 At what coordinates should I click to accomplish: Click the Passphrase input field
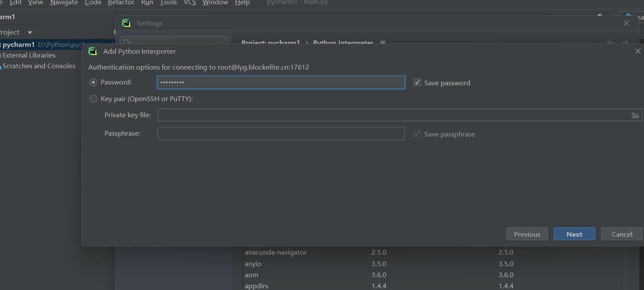(281, 133)
